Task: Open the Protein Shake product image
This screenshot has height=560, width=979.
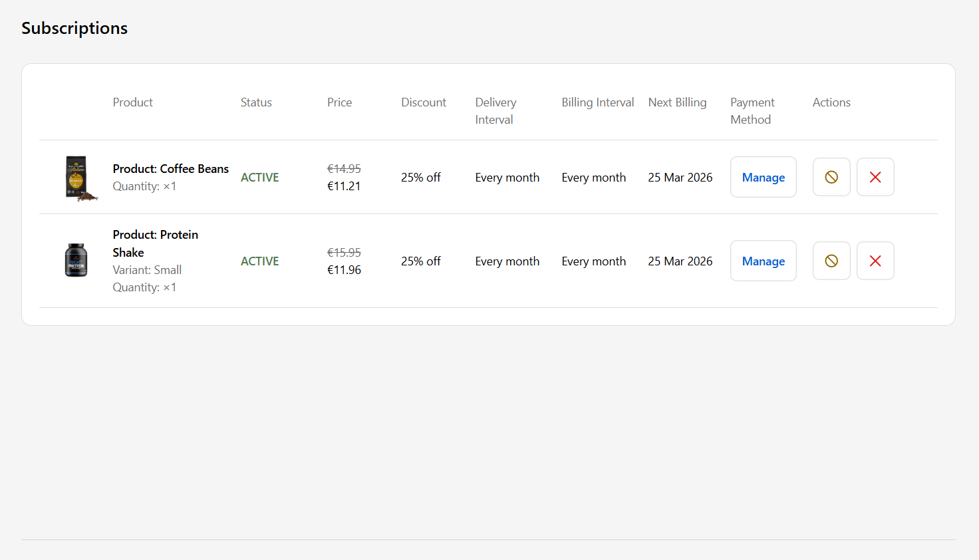Action: (76, 260)
